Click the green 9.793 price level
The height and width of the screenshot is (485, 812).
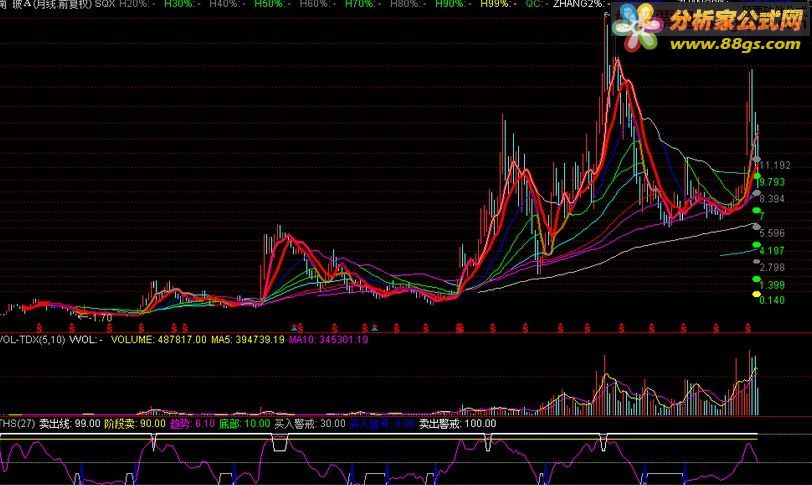[x=772, y=182]
